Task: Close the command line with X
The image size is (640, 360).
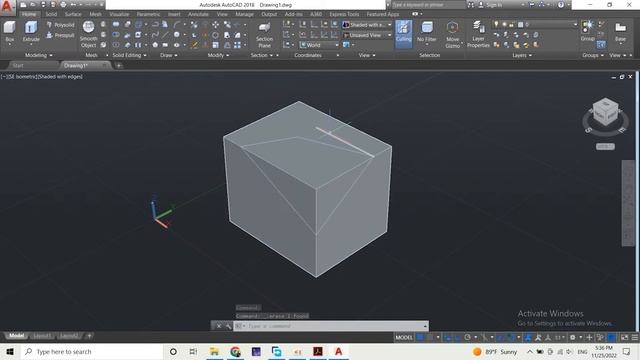Action: (219, 326)
